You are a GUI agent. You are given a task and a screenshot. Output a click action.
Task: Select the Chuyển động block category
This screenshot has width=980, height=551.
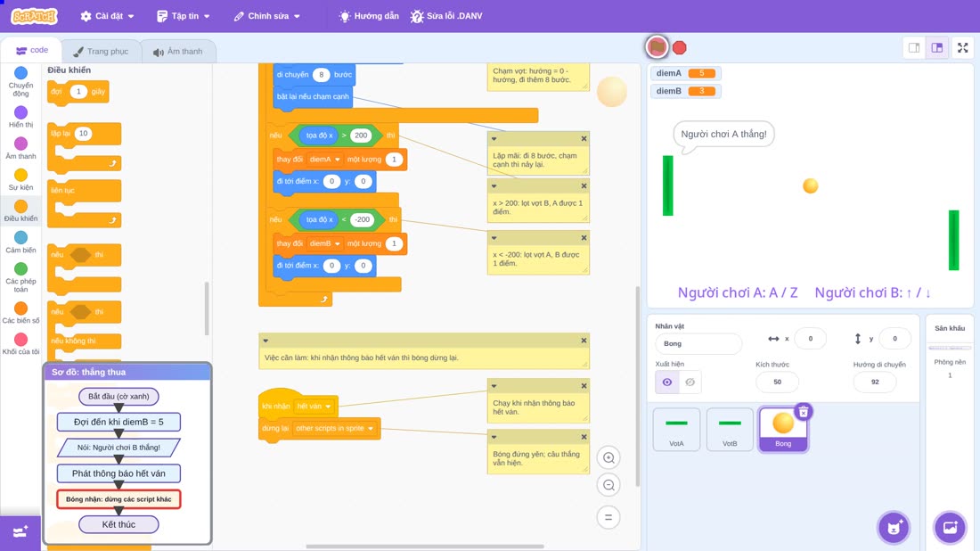point(20,82)
